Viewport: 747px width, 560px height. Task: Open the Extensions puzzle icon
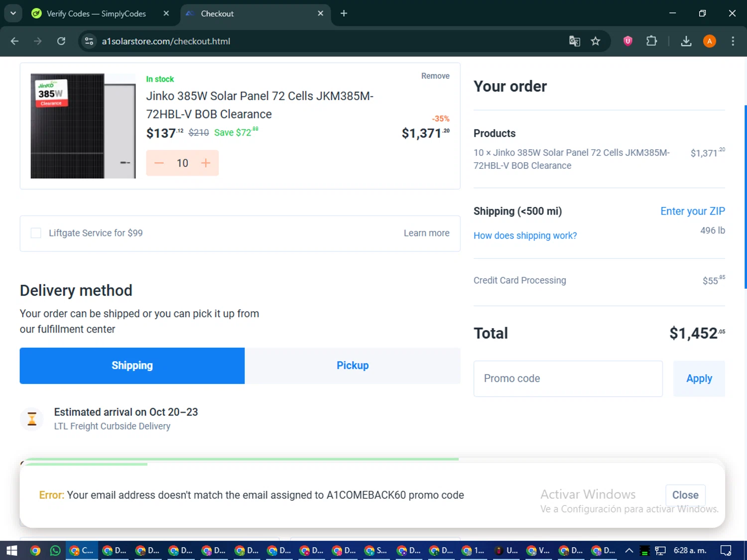point(651,41)
